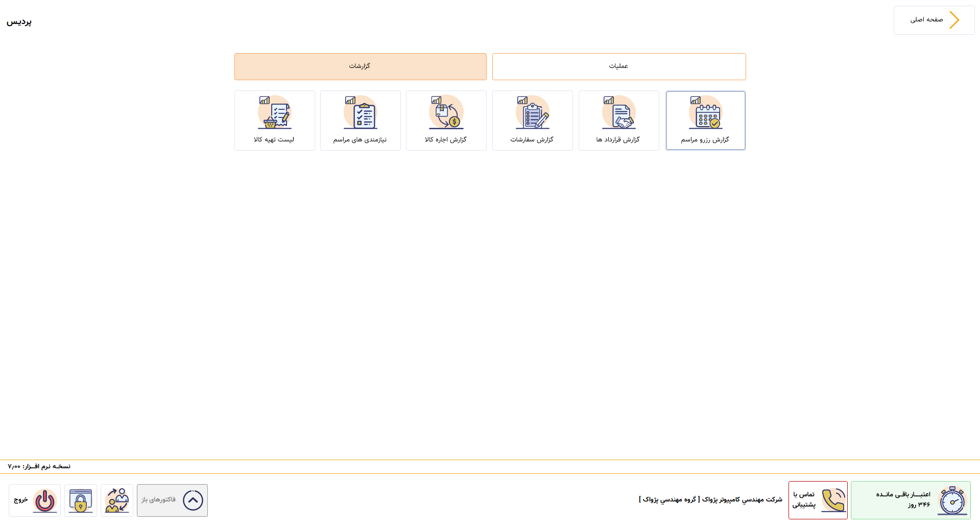Open the contracts report (گزارش قرارداد ها)
This screenshot has height=526, width=980.
[618, 121]
